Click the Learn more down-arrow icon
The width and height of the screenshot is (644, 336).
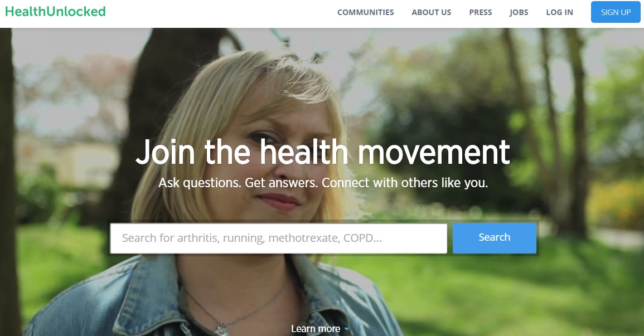[346, 329]
